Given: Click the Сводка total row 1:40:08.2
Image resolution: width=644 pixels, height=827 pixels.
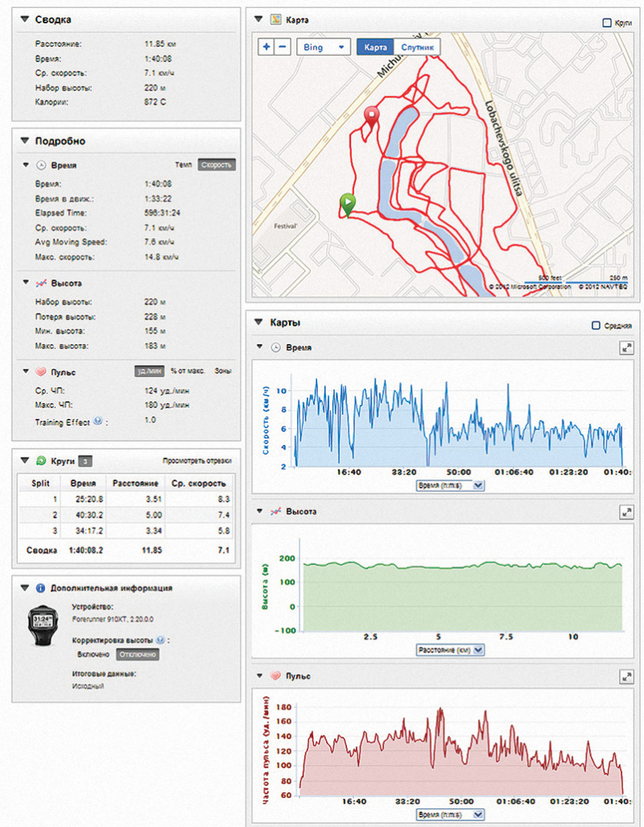Looking at the screenshot, I should pos(126,550).
